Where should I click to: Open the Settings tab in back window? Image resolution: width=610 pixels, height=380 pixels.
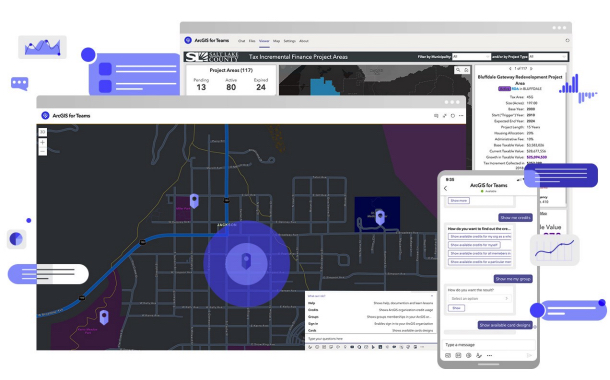coord(289,41)
